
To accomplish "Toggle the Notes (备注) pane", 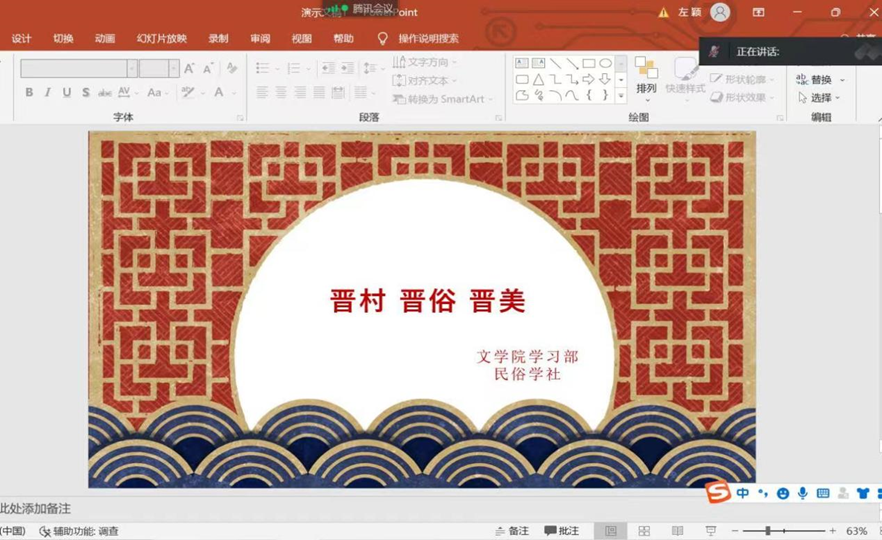I will pos(511,531).
